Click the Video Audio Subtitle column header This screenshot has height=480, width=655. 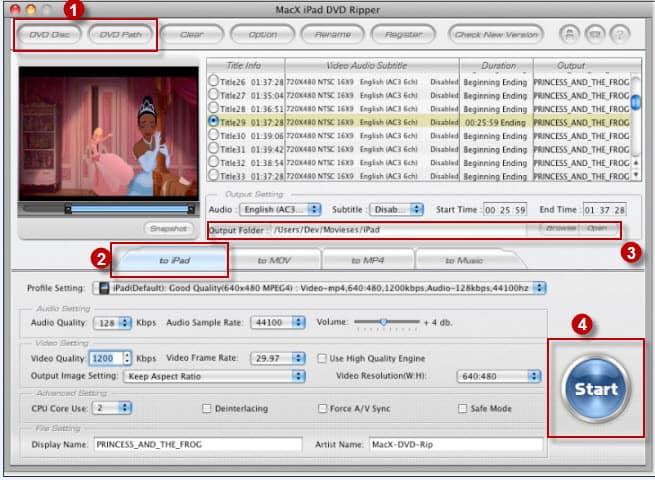[x=372, y=66]
